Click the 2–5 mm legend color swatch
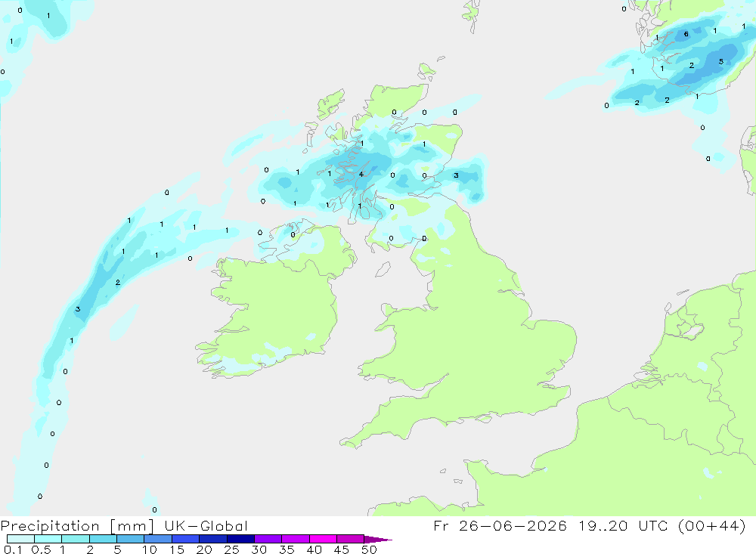The height and width of the screenshot is (554, 756). pyautogui.click(x=103, y=539)
